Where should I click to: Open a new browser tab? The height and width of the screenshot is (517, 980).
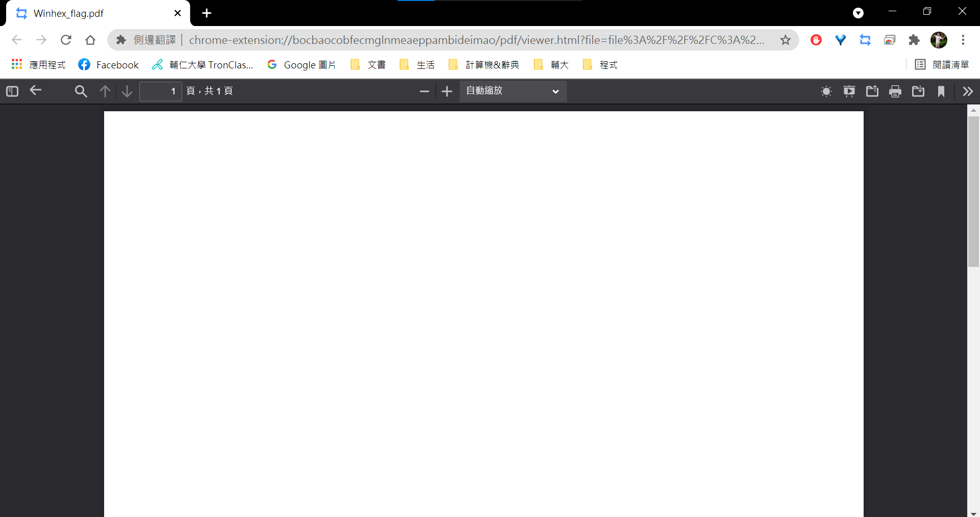coord(207,13)
